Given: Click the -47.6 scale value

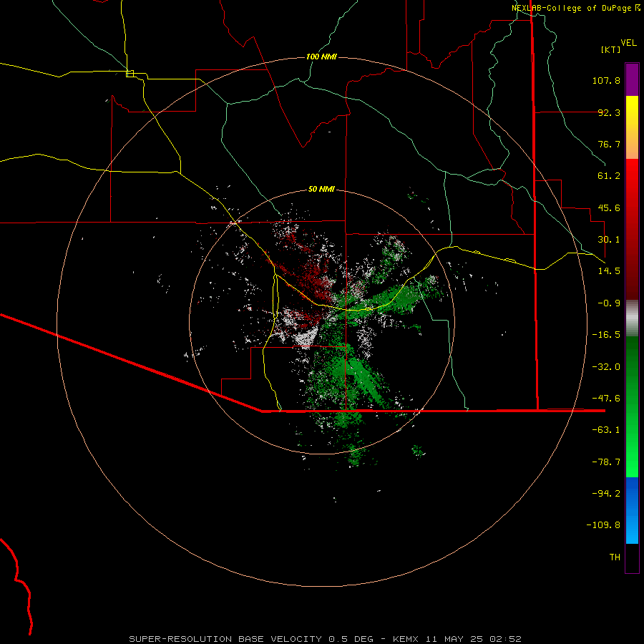Looking at the screenshot, I should tap(606, 399).
